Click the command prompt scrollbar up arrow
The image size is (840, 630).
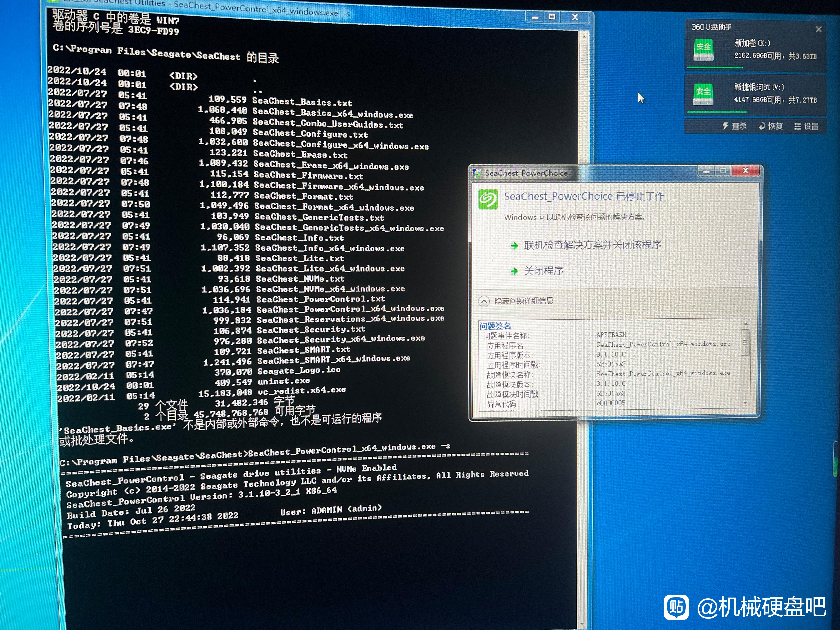(584, 37)
